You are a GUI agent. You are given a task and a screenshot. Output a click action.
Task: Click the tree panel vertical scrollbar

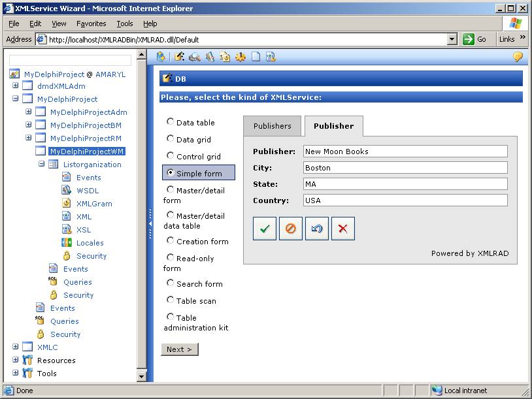pyautogui.click(x=142, y=215)
